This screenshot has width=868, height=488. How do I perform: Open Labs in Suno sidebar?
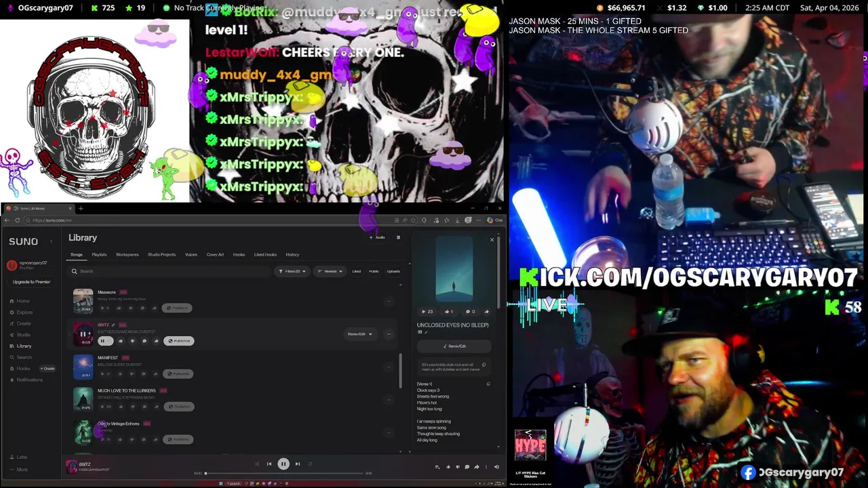tap(18, 457)
